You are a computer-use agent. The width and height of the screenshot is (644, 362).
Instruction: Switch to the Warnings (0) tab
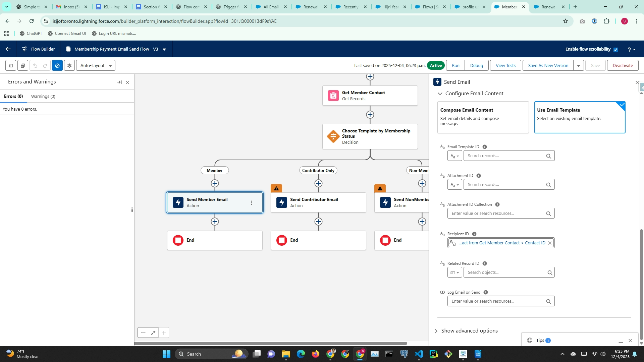(43, 97)
